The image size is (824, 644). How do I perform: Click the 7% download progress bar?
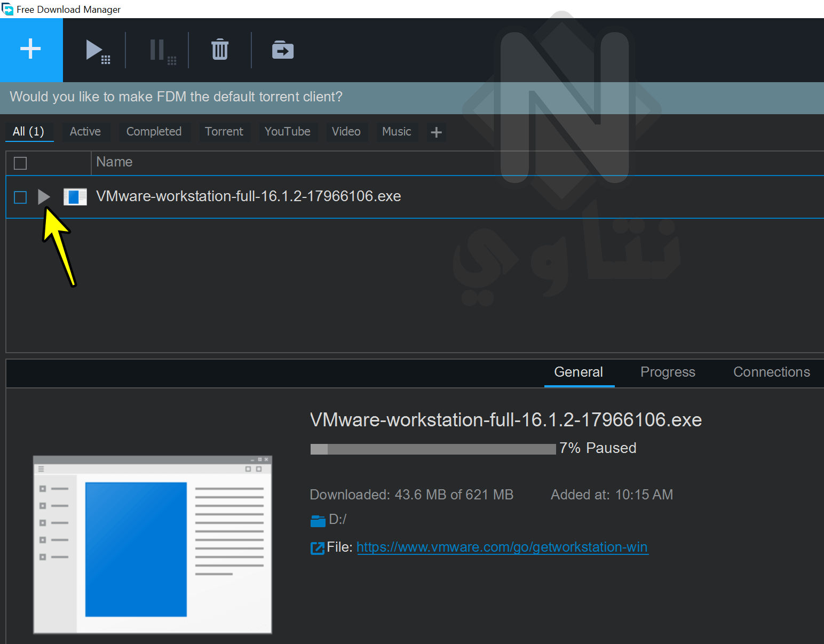[433, 449]
